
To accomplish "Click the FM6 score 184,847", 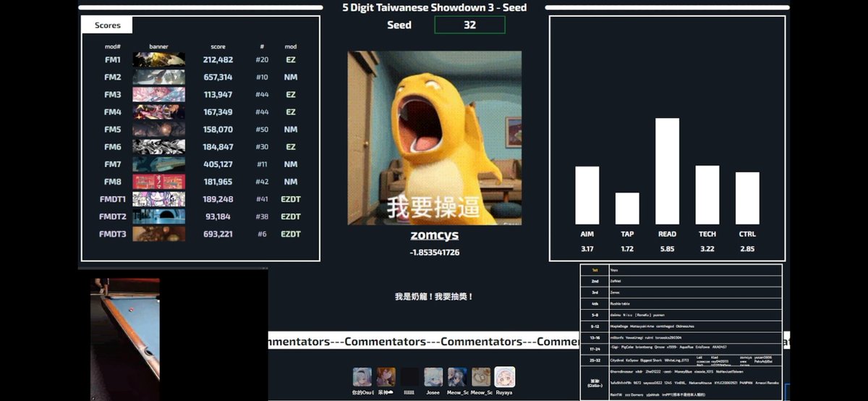I will point(218,147).
